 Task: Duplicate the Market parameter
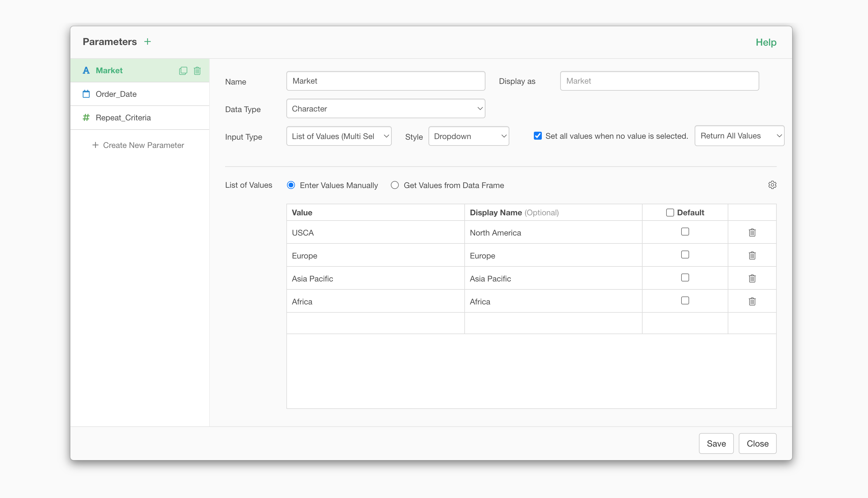[x=183, y=70]
